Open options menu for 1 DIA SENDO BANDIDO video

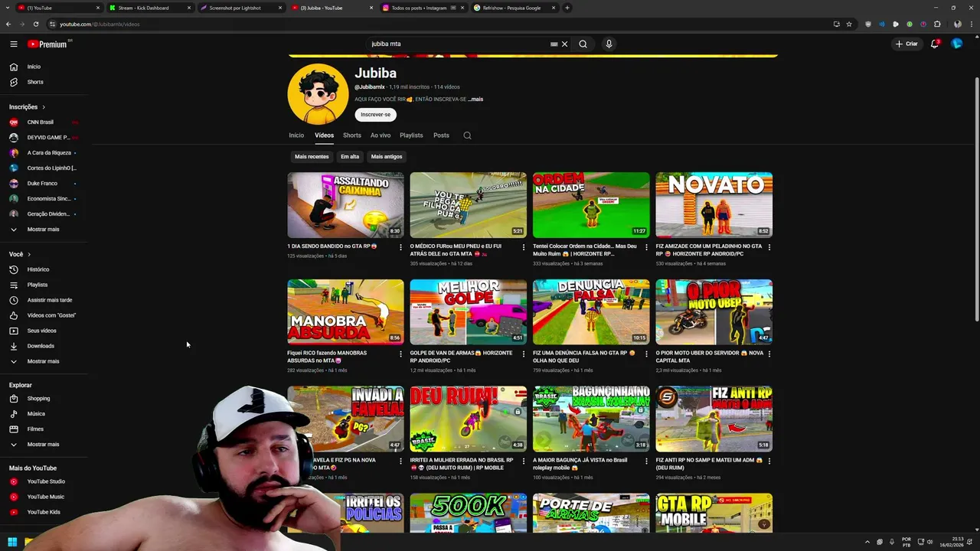click(x=400, y=247)
